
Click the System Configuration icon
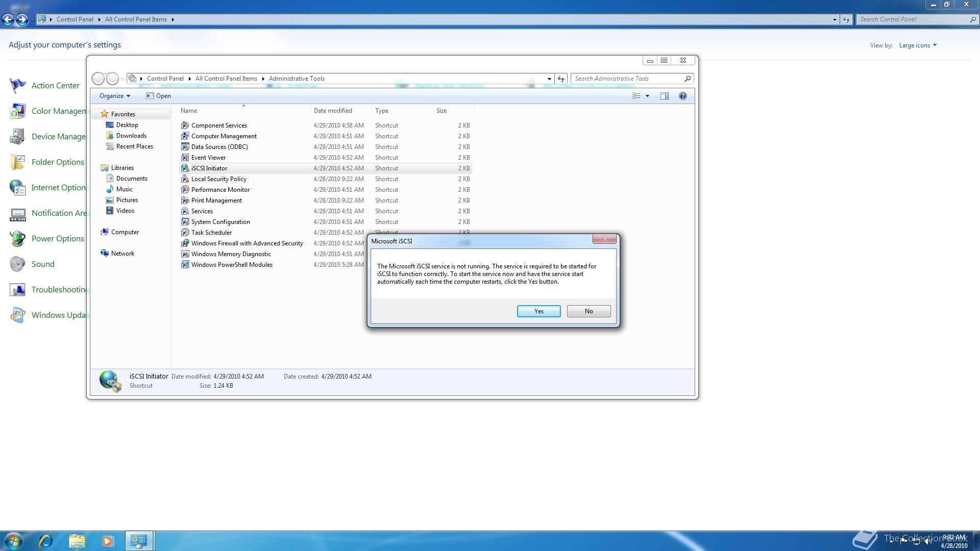[x=185, y=222]
